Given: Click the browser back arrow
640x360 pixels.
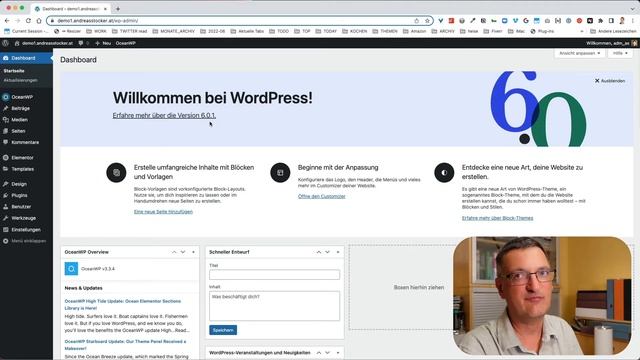Looking at the screenshot, I should 7,20.
